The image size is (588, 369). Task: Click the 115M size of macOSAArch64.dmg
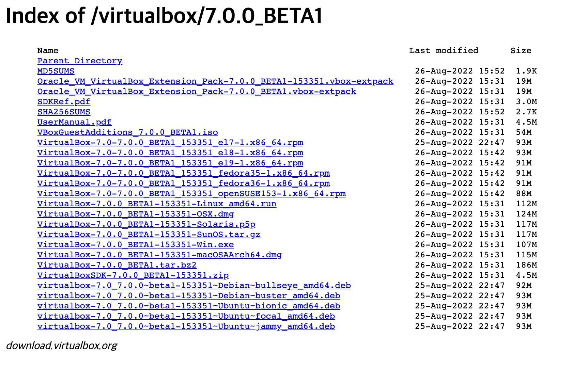(526, 255)
